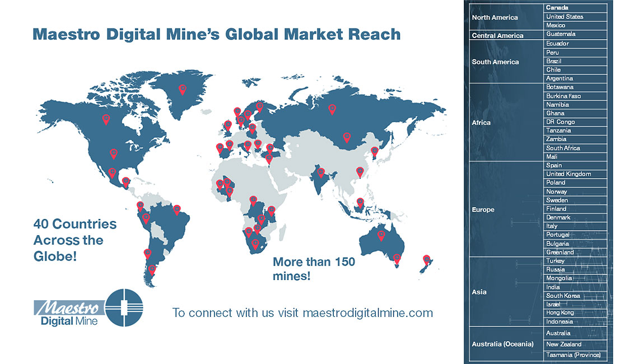Click the Brazil table cell
The width and height of the screenshot is (643, 364).
575,61
